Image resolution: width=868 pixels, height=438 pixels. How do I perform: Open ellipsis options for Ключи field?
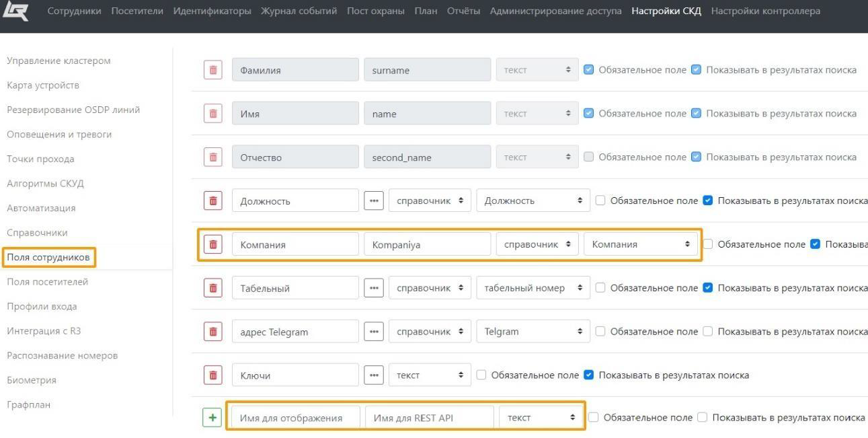tap(374, 375)
